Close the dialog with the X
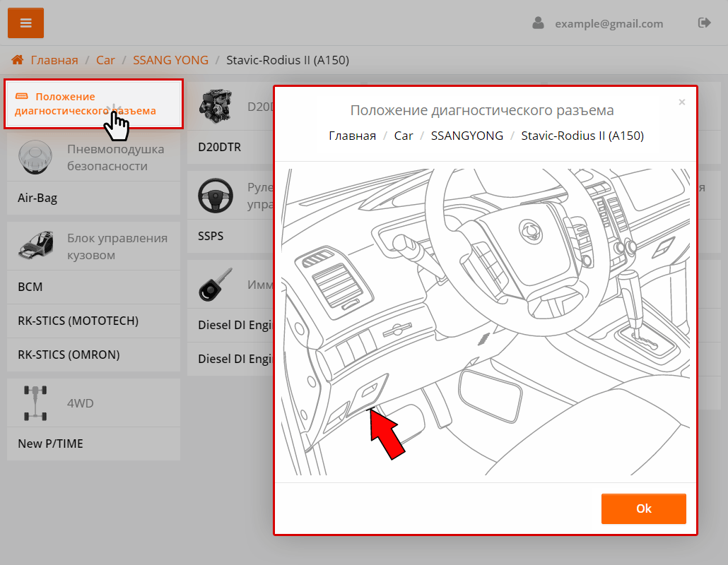Image resolution: width=728 pixels, height=565 pixels. [x=682, y=102]
